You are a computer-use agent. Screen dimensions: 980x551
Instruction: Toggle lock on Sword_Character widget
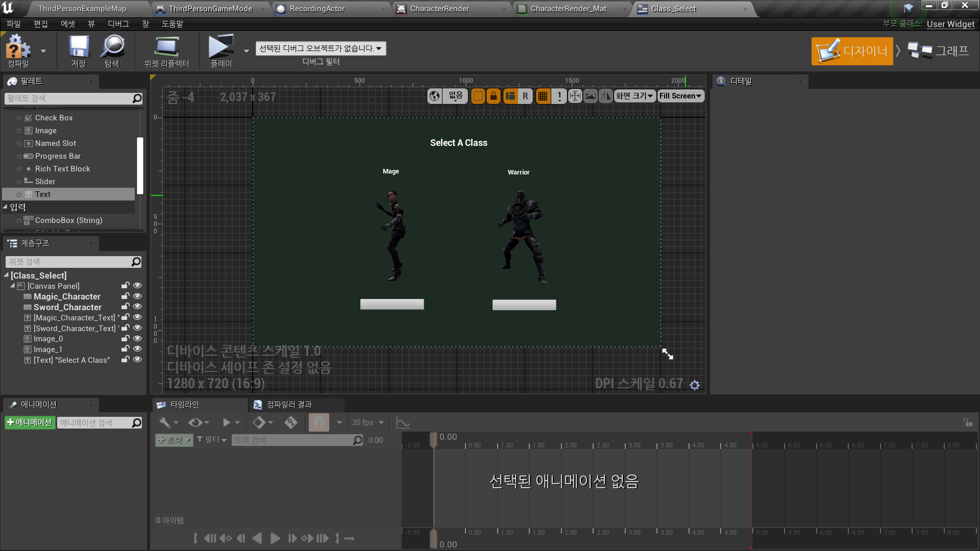click(x=125, y=307)
